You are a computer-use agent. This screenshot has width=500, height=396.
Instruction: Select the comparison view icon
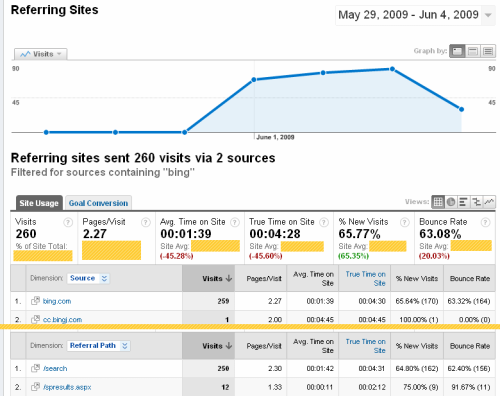click(476, 202)
